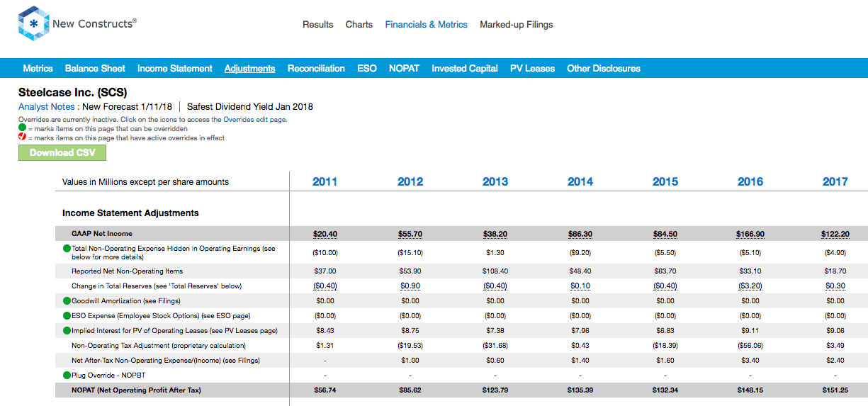Select the Adjustments tab
This screenshot has height=406, width=868.
pos(250,69)
